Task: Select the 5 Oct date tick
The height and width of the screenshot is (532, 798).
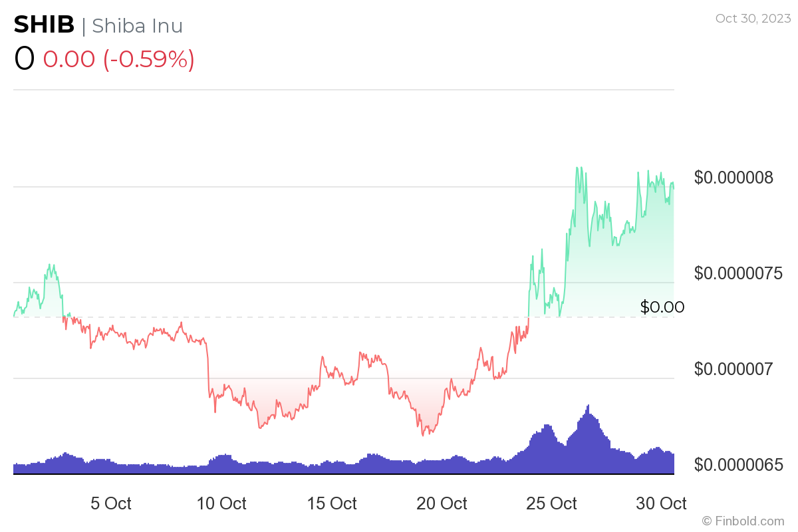Action: click(x=111, y=503)
